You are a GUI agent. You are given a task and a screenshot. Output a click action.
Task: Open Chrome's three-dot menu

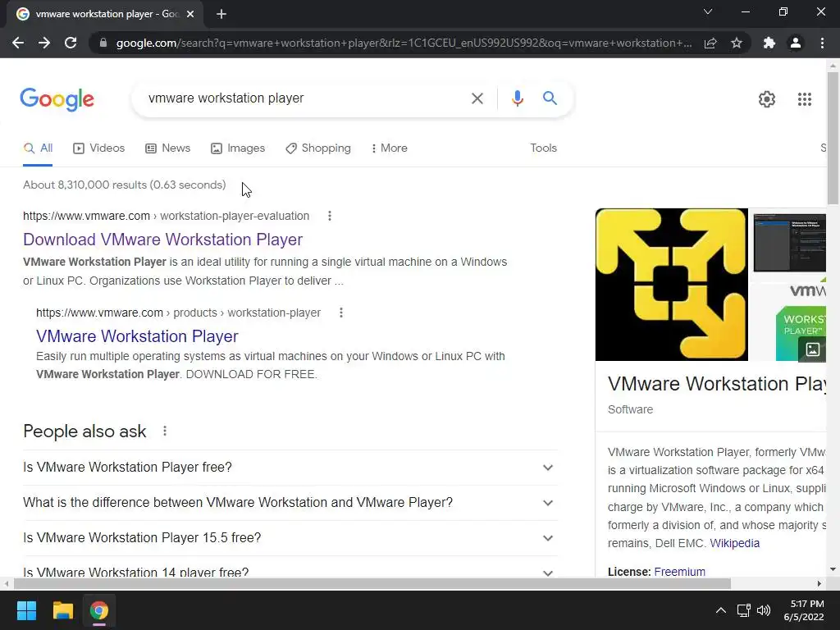(x=822, y=43)
